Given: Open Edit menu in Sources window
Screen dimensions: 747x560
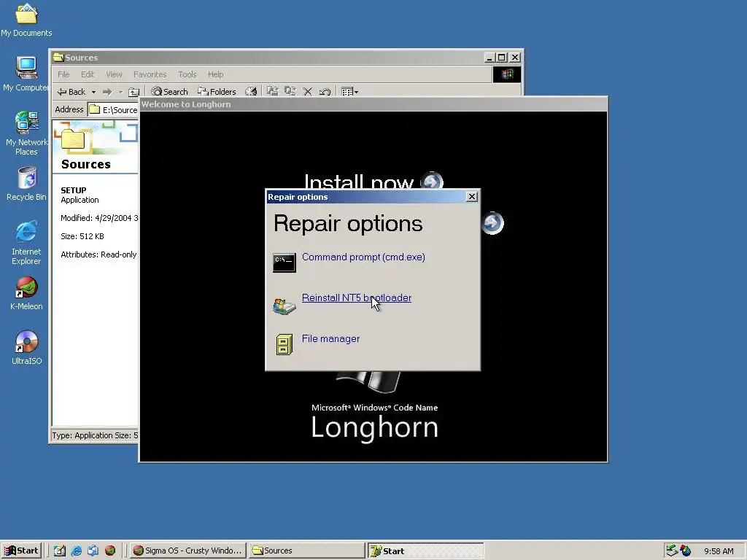Looking at the screenshot, I should [x=88, y=74].
